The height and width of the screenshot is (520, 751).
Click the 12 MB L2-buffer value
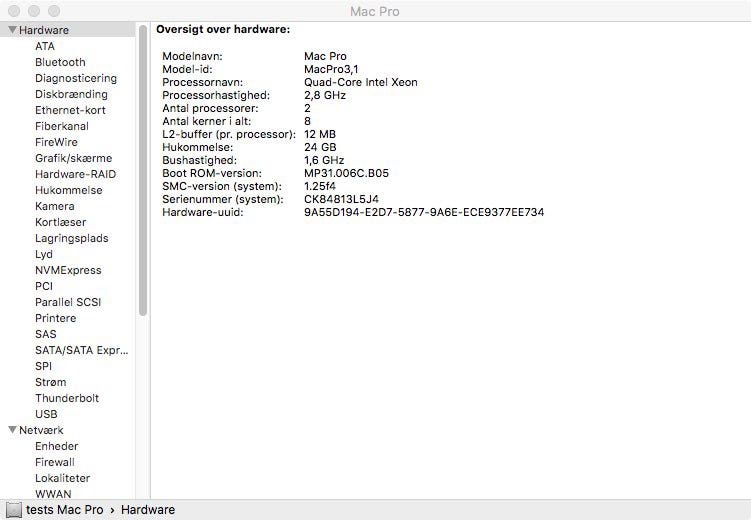tap(320, 134)
